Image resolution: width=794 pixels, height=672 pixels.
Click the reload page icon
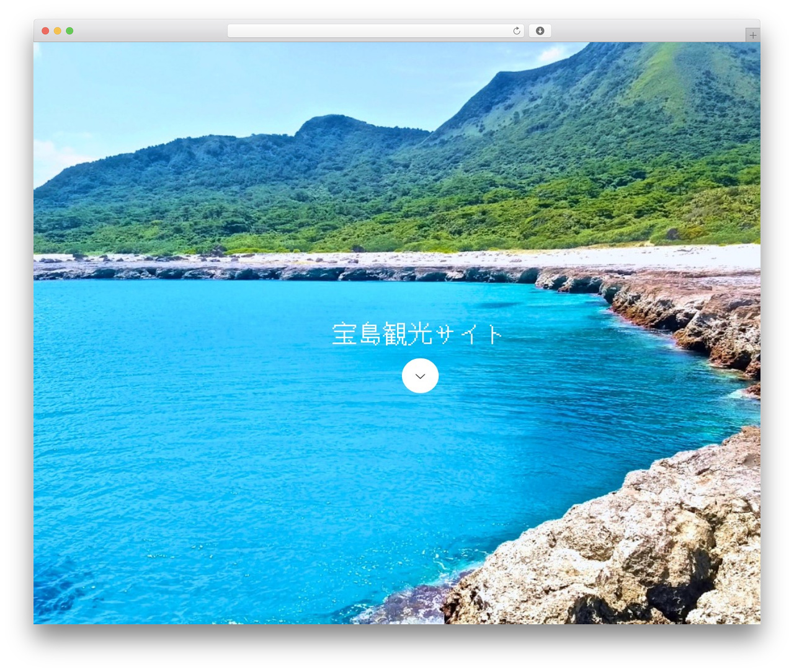[516, 31]
